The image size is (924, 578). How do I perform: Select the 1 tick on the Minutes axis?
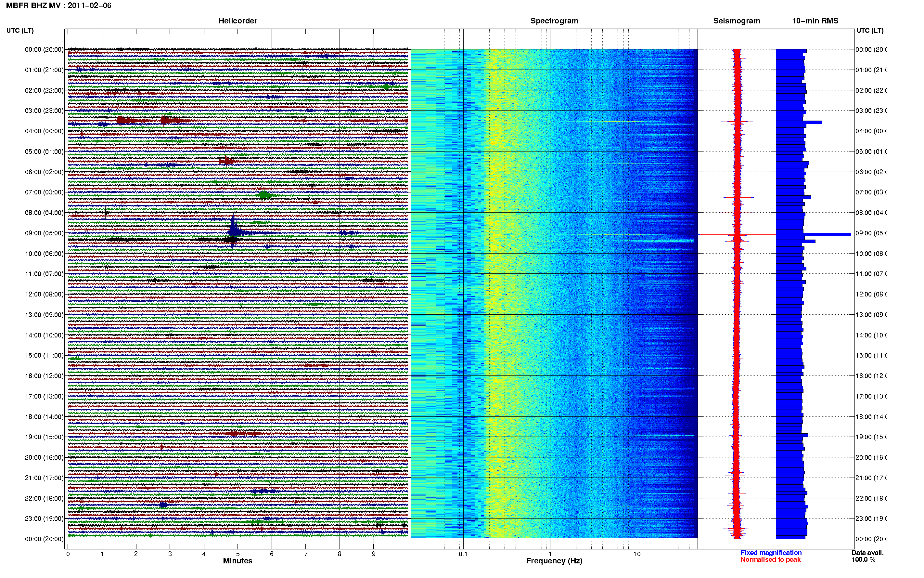click(x=102, y=554)
